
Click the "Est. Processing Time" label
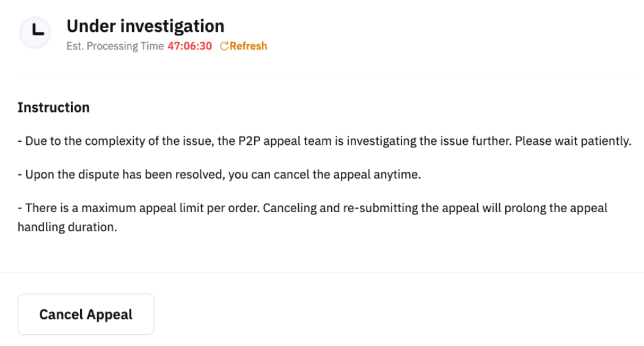(115, 46)
